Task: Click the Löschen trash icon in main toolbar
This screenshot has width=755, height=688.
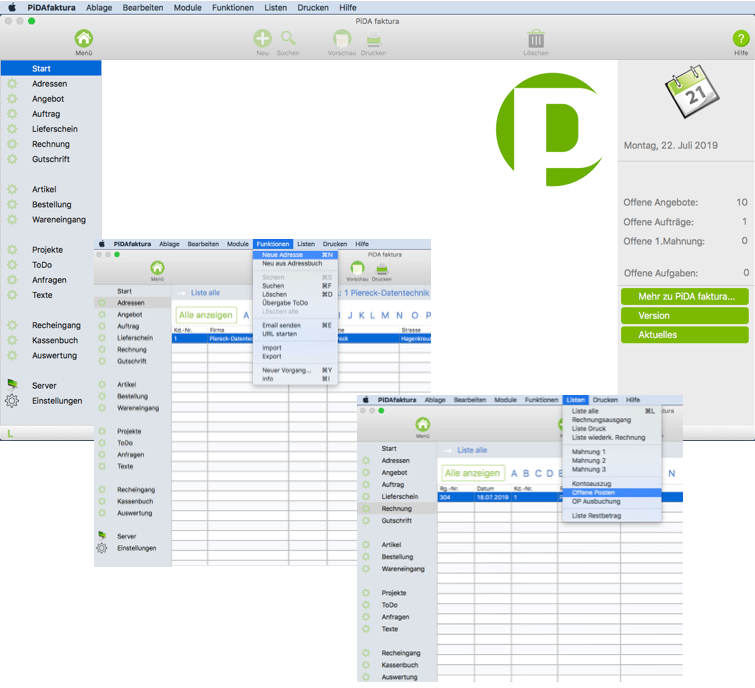Action: pyautogui.click(x=536, y=39)
